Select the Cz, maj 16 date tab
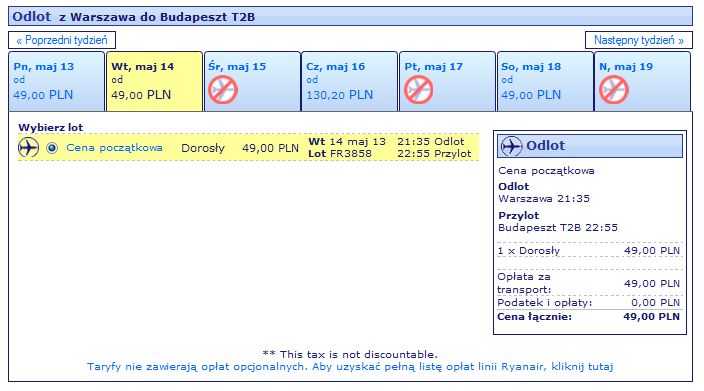704x391 pixels. pos(350,81)
